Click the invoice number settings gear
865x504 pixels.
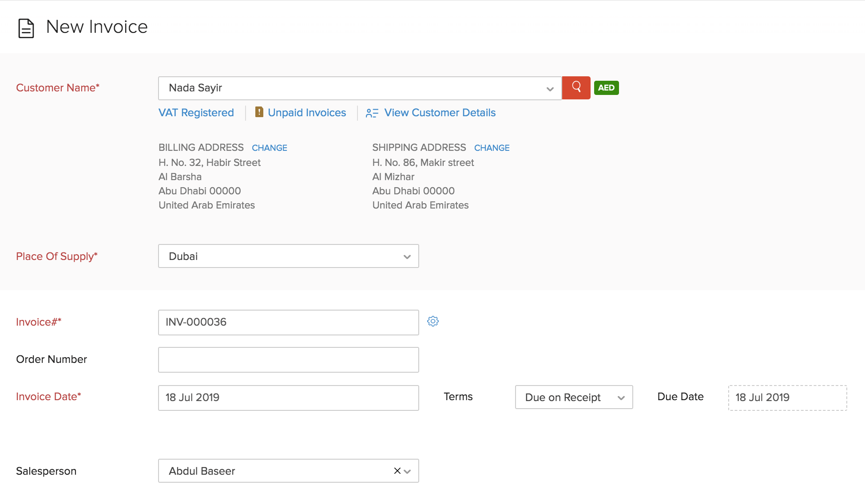433,321
